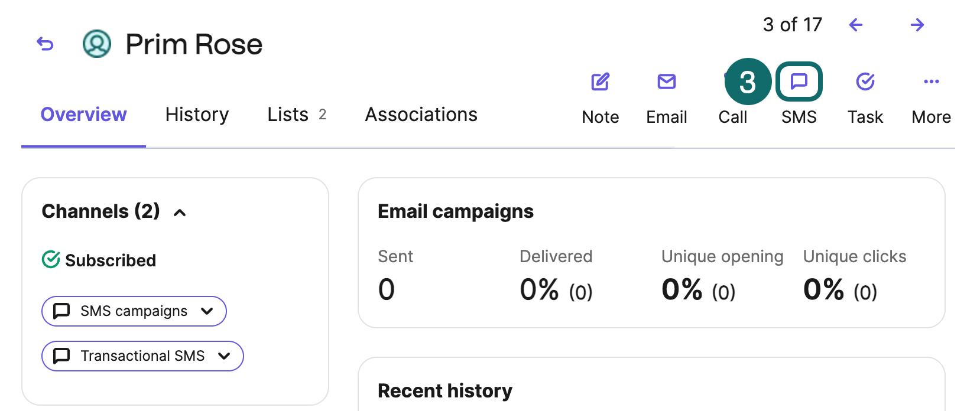Image resolution: width=980 pixels, height=411 pixels.
Task: Click the Prim Rose contact avatar
Action: click(97, 44)
